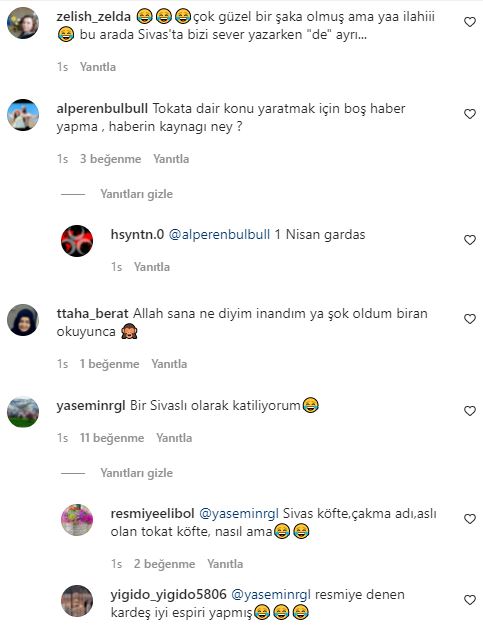Like yaseminrgl's Sivaslı comment
Image resolution: width=483 pixels, height=639 pixels.
[x=470, y=411]
